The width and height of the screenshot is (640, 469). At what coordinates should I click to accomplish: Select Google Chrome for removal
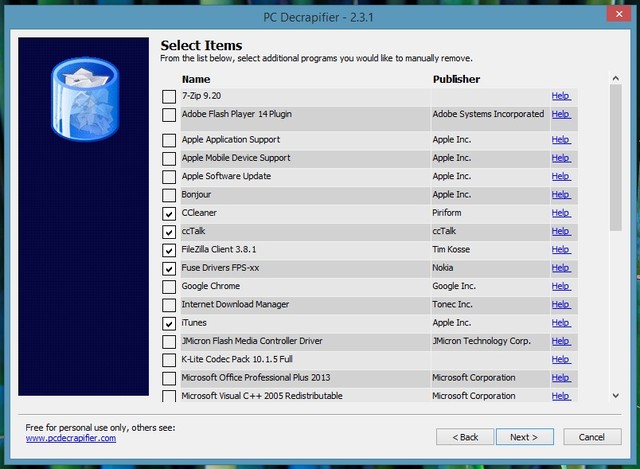168,287
